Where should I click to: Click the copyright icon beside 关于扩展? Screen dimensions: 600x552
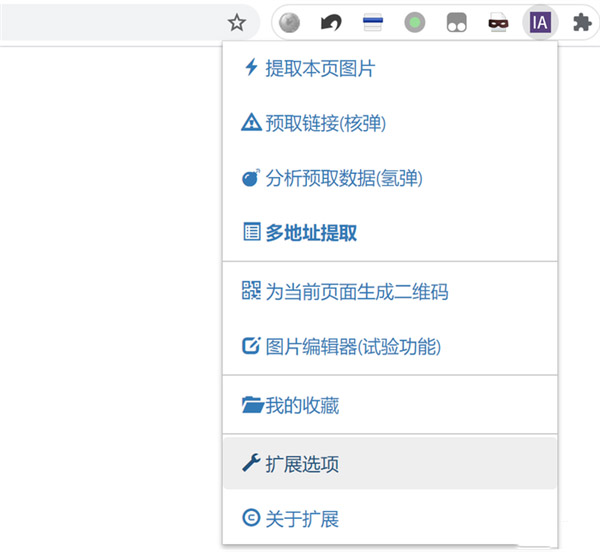tap(251, 518)
